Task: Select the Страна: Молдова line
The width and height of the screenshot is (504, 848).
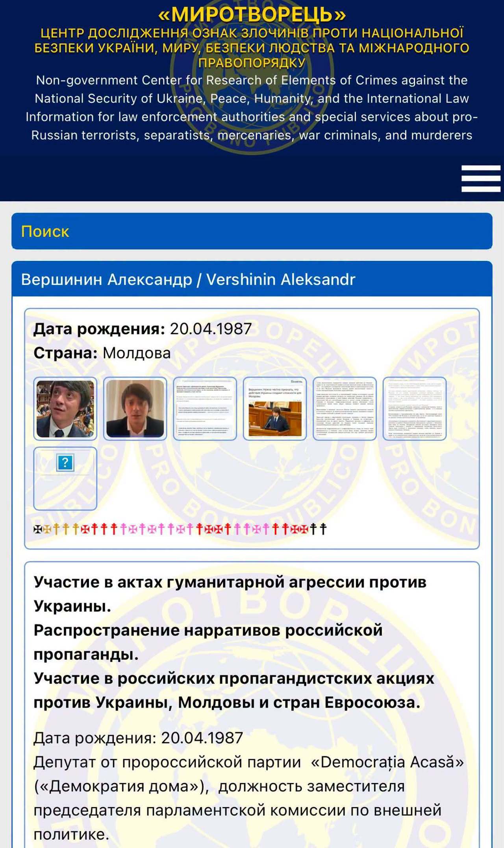Action: click(102, 353)
